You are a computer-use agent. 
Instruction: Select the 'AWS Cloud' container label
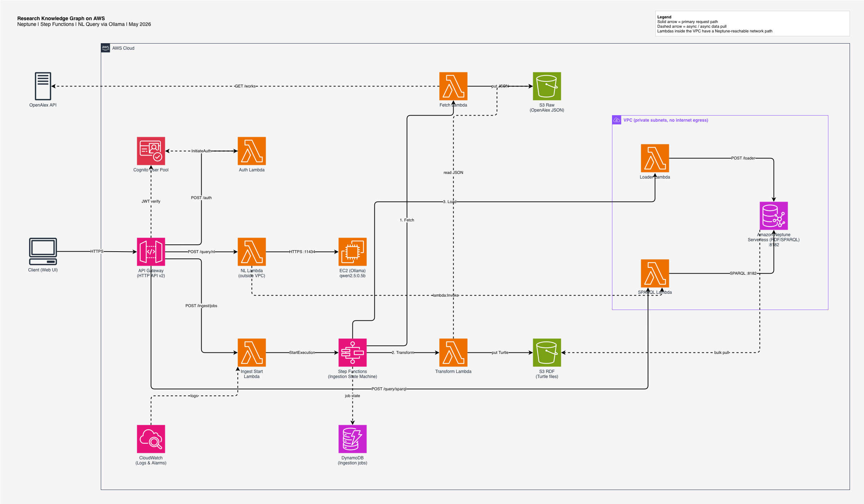(123, 48)
